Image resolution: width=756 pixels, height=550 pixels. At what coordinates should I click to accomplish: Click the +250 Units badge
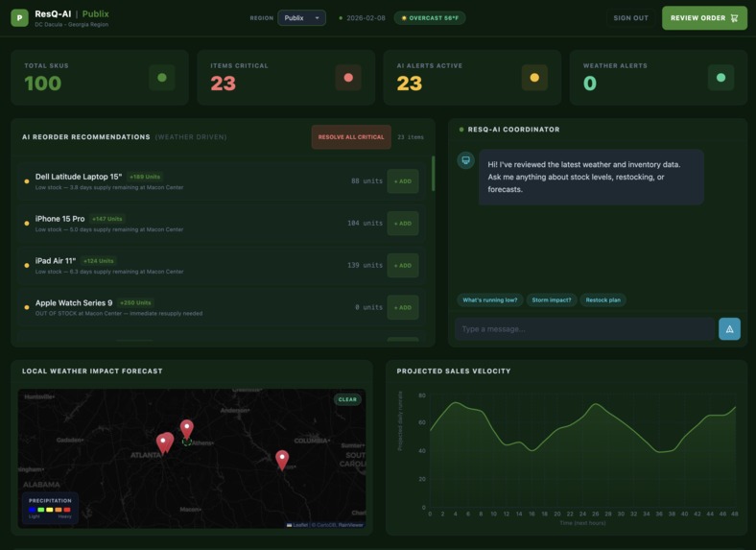point(135,303)
